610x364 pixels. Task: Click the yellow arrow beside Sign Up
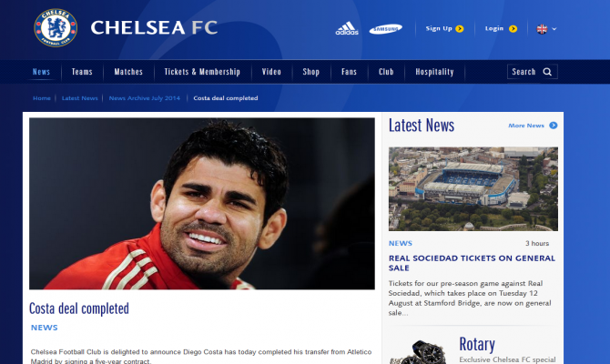(x=460, y=29)
